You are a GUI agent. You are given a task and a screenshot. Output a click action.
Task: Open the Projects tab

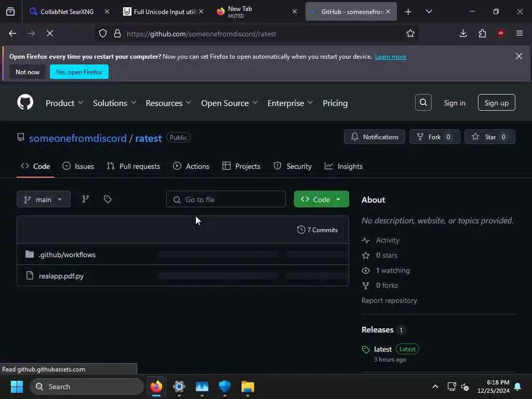pos(241,166)
